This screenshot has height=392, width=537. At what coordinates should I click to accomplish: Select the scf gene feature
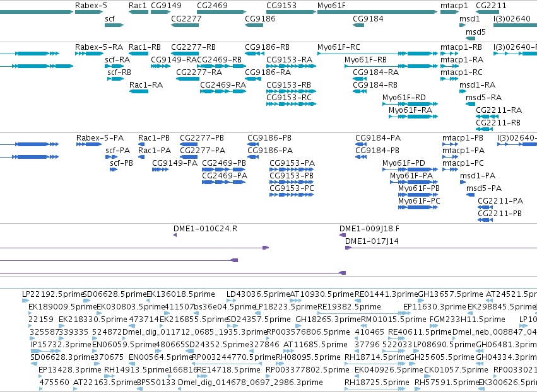point(114,25)
